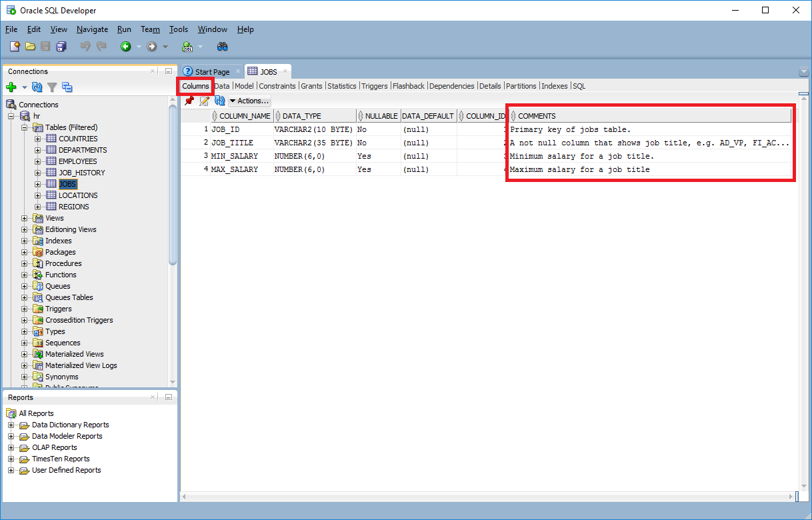Create a new connection with the green plus icon
Screen dimensions: 812x520
[10, 87]
